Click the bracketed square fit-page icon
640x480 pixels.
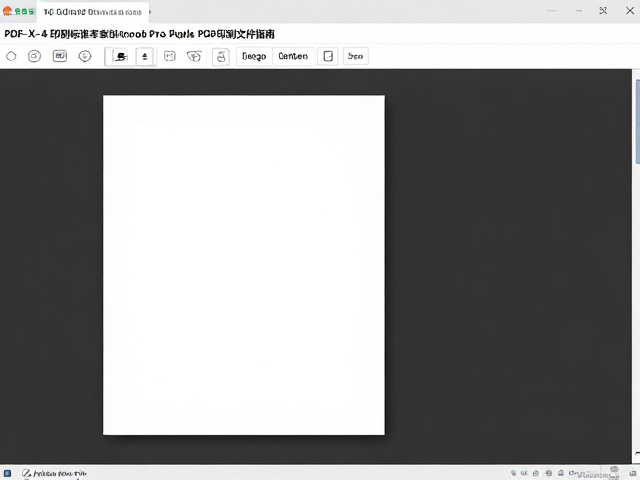(x=170, y=56)
